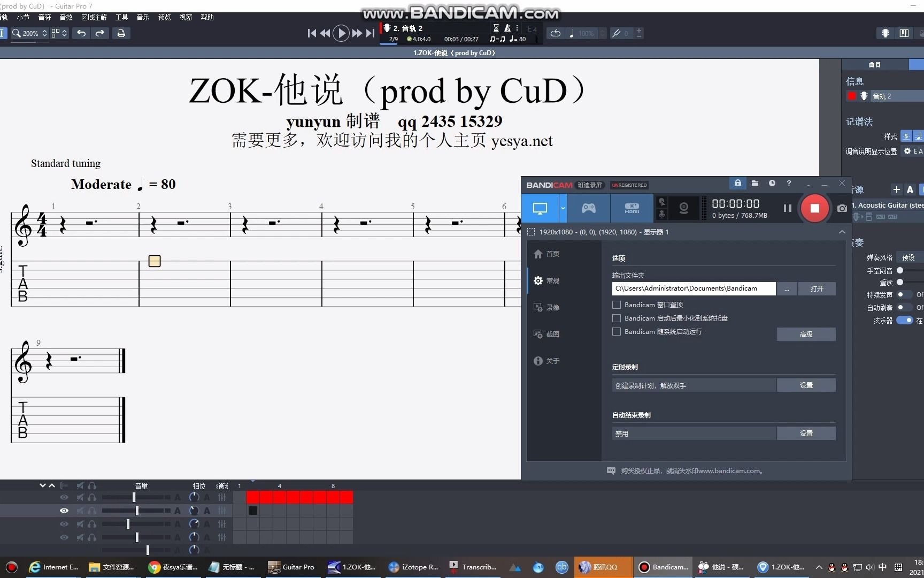The width and height of the screenshot is (924, 578).
Task: Toggle visibility eye of the first track
Action: pyautogui.click(x=64, y=497)
